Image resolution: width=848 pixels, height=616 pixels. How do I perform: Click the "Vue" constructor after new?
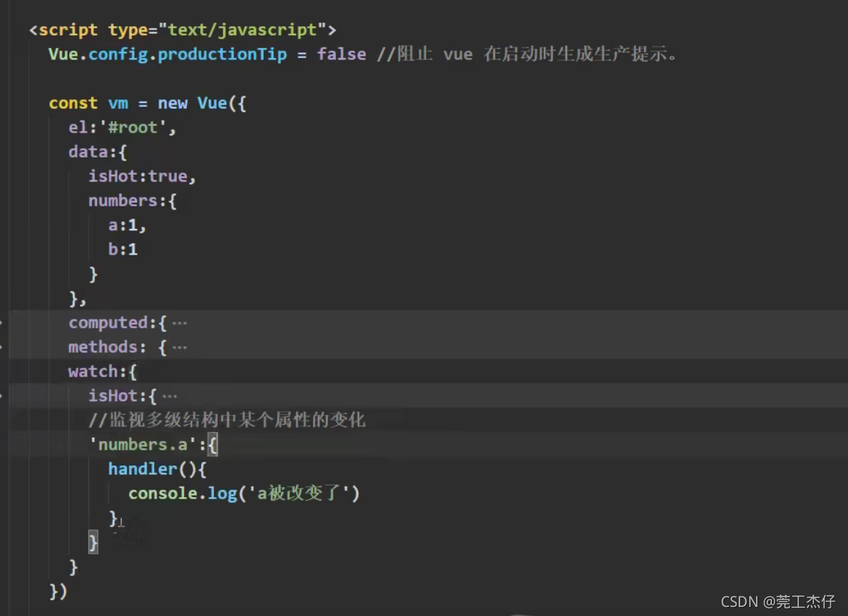click(x=212, y=102)
